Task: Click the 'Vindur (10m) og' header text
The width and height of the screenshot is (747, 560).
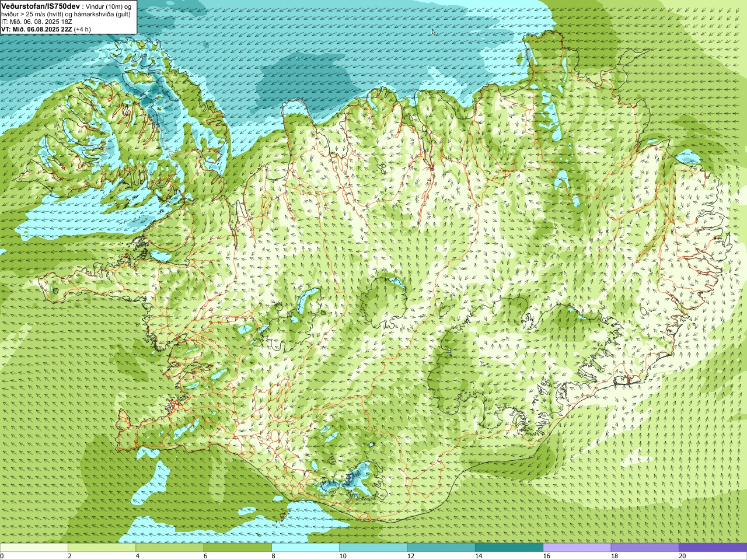Action: pyautogui.click(x=109, y=6)
